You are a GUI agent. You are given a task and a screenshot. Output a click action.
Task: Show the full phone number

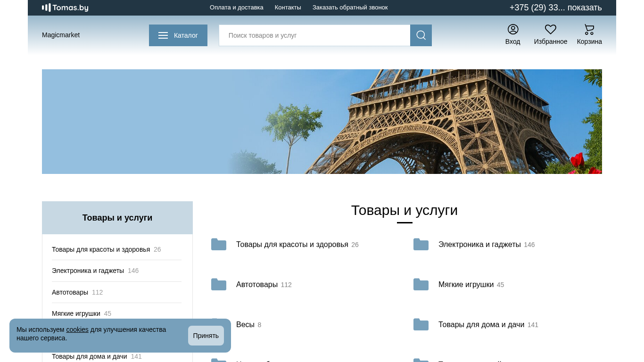point(584,8)
